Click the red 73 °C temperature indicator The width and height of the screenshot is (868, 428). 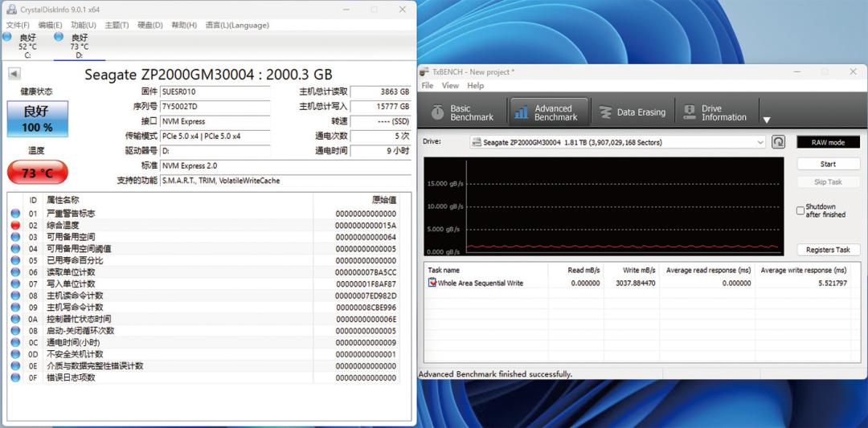38,173
